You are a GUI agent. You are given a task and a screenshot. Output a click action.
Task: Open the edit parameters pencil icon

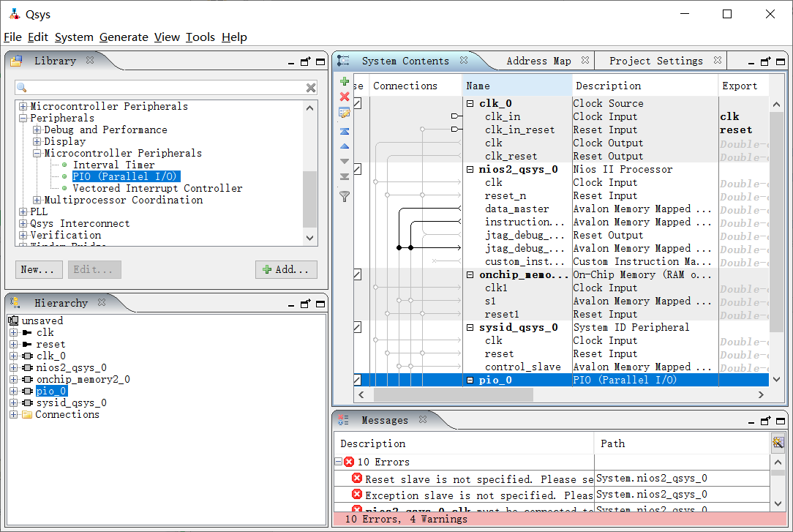pos(345,113)
